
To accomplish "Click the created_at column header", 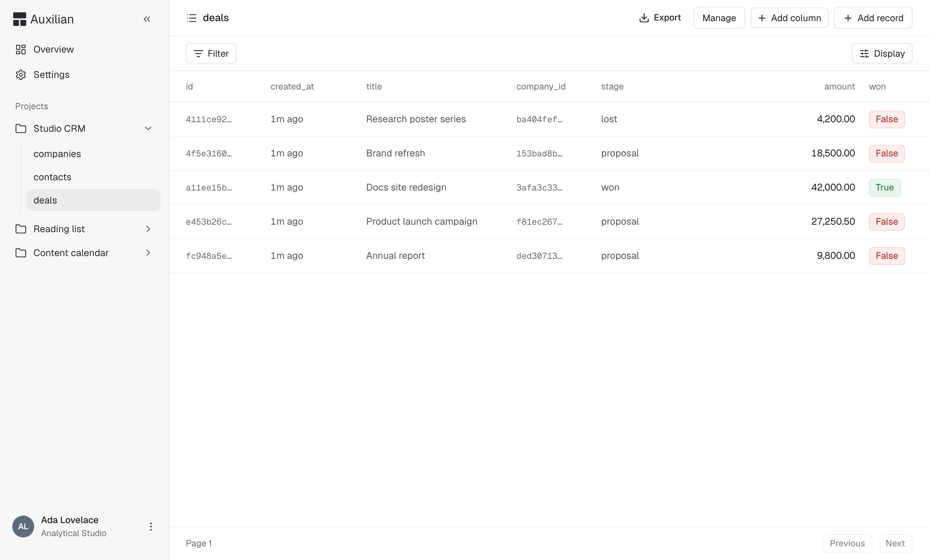I will (292, 87).
